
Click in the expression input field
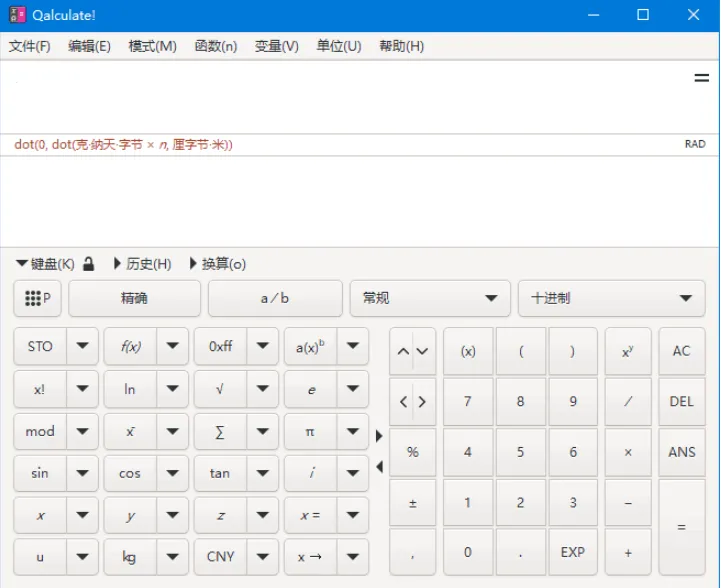345,97
